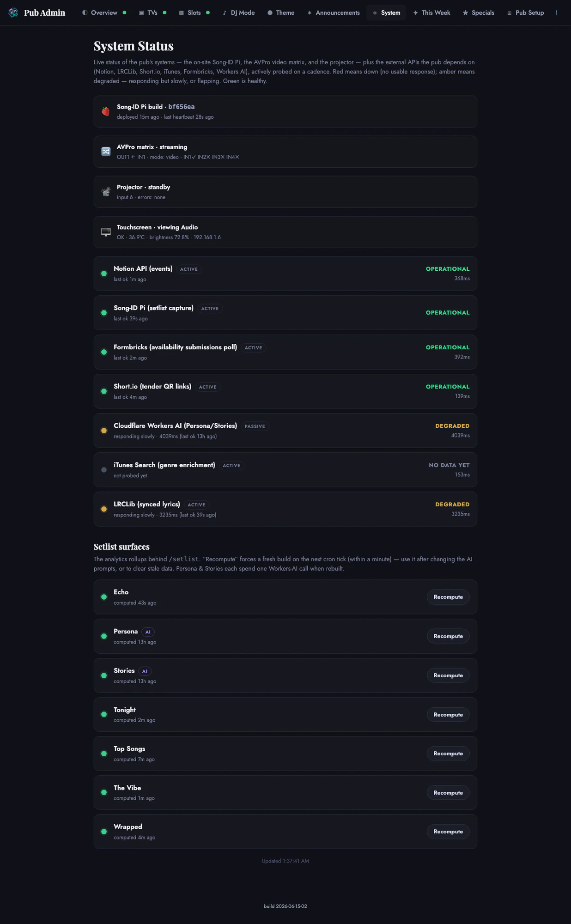The width and height of the screenshot is (571, 924).
Task: Click the Touchscreen monitor icon
Action: pyautogui.click(x=106, y=232)
